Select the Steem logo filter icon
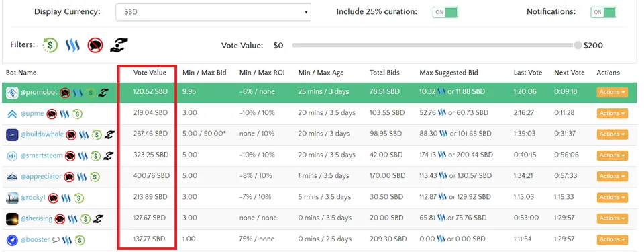Viewport: 644px width, 252px height. coord(72,45)
